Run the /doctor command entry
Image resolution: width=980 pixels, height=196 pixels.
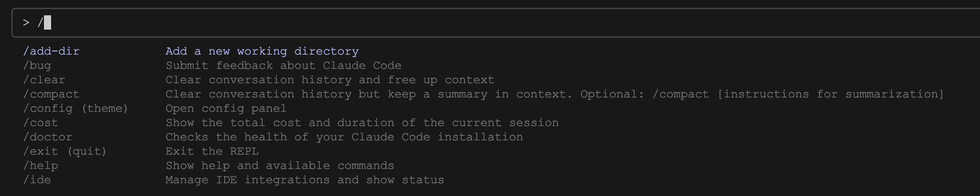(x=48, y=137)
